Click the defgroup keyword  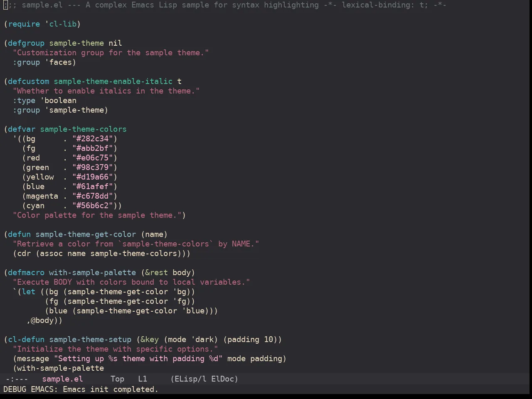pos(26,43)
